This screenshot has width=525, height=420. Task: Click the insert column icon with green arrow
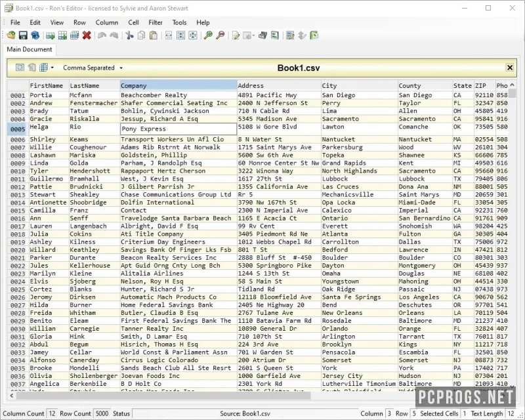click(51, 35)
